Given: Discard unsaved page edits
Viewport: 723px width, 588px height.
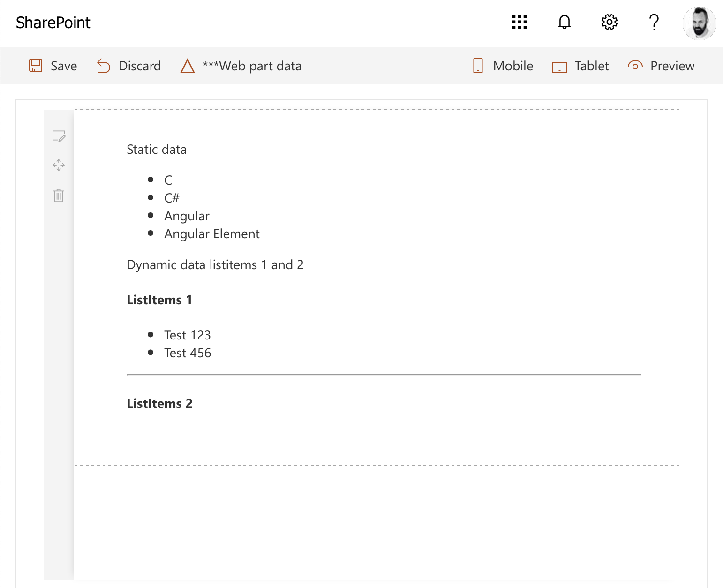Looking at the screenshot, I should click(128, 66).
